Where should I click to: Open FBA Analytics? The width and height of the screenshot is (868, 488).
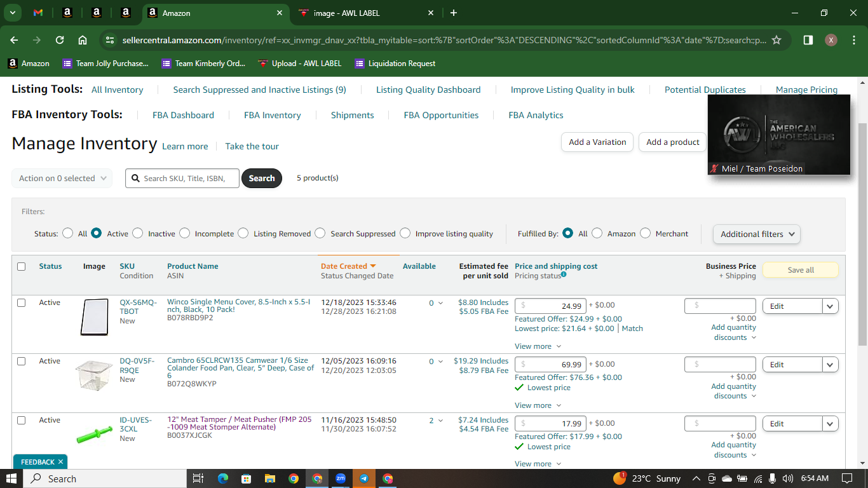point(536,115)
